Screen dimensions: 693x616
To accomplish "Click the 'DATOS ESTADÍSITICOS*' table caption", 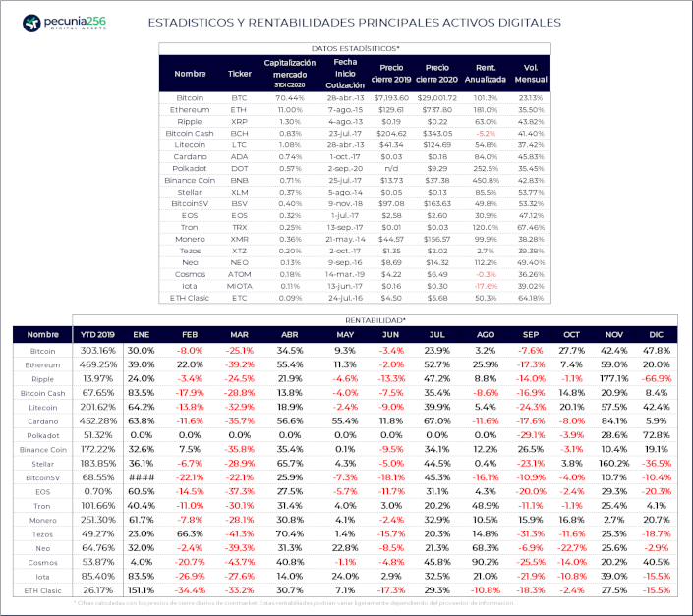I will [x=355, y=48].
